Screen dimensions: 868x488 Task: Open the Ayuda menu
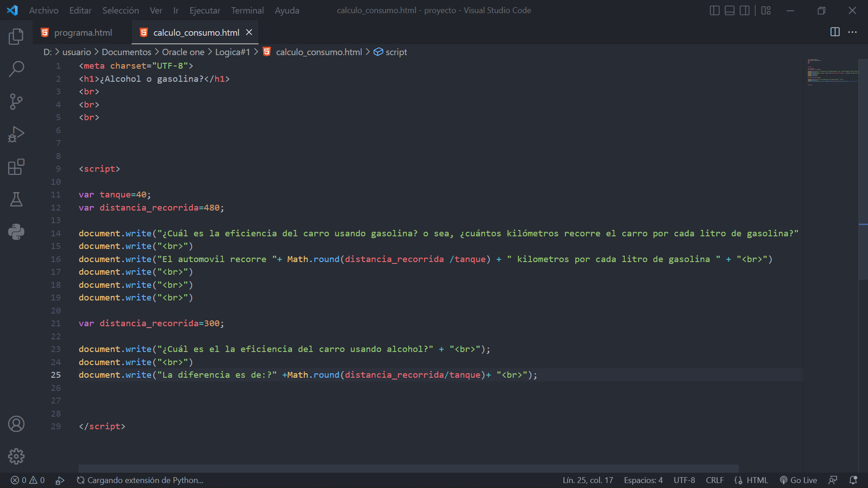pos(287,10)
